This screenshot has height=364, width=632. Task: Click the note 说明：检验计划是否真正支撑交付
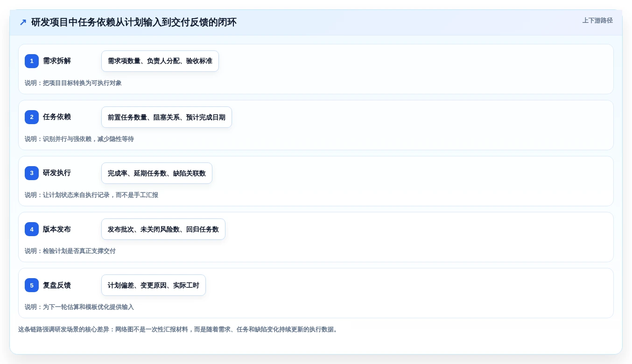coord(70,251)
